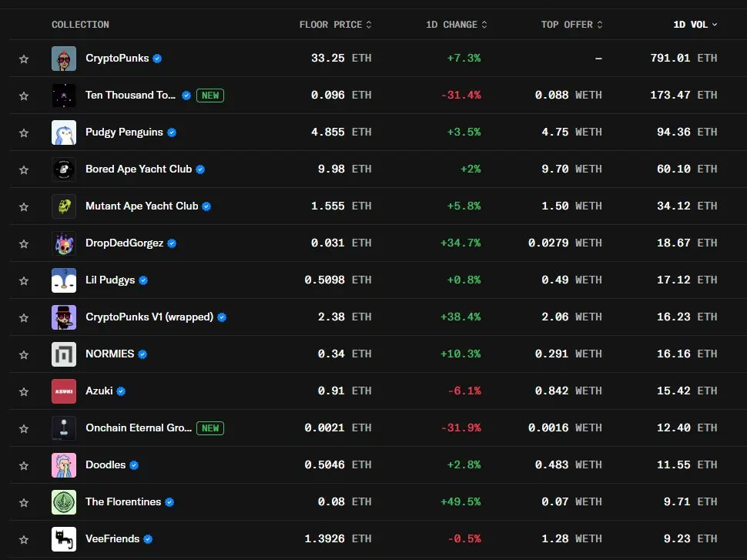
Task: Click the star icon beside The Florentines
Action: click(24, 503)
